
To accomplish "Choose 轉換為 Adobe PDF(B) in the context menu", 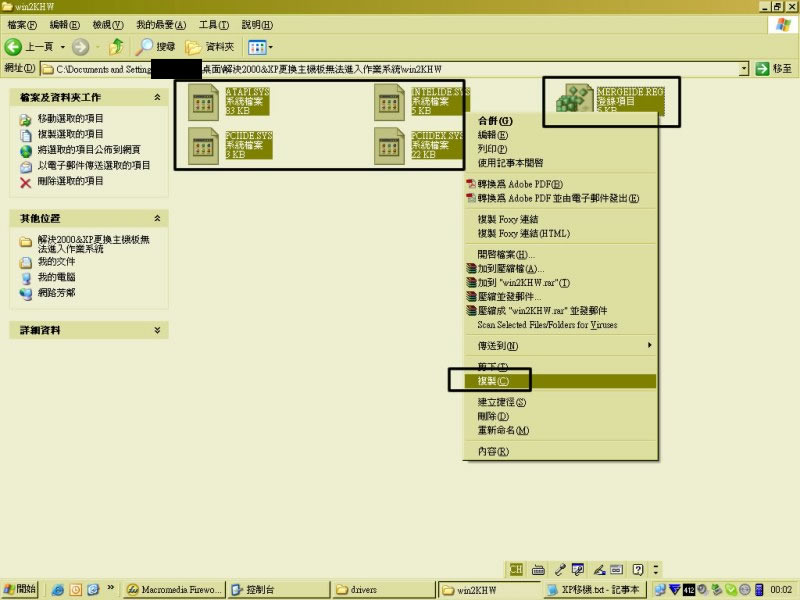I will click(x=560, y=184).
